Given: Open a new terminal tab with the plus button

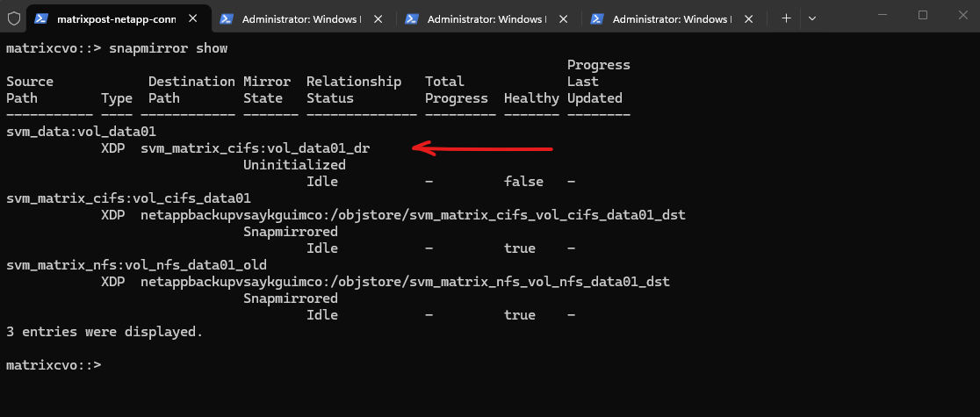Looking at the screenshot, I should coord(786,18).
